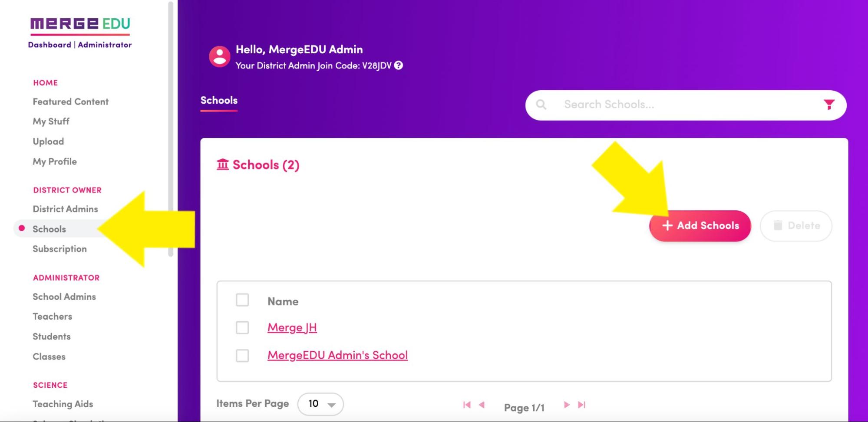This screenshot has height=422, width=868.
Task: Open Classes in the sidebar
Action: [x=49, y=357]
